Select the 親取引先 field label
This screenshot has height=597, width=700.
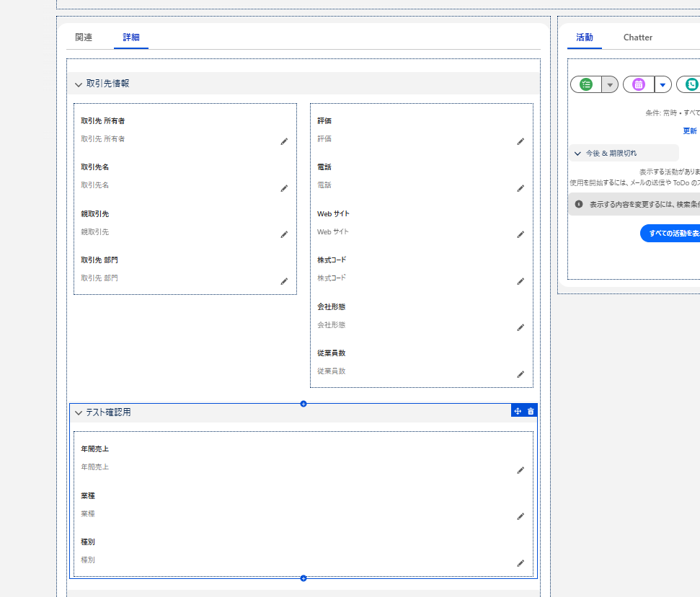click(x=94, y=214)
